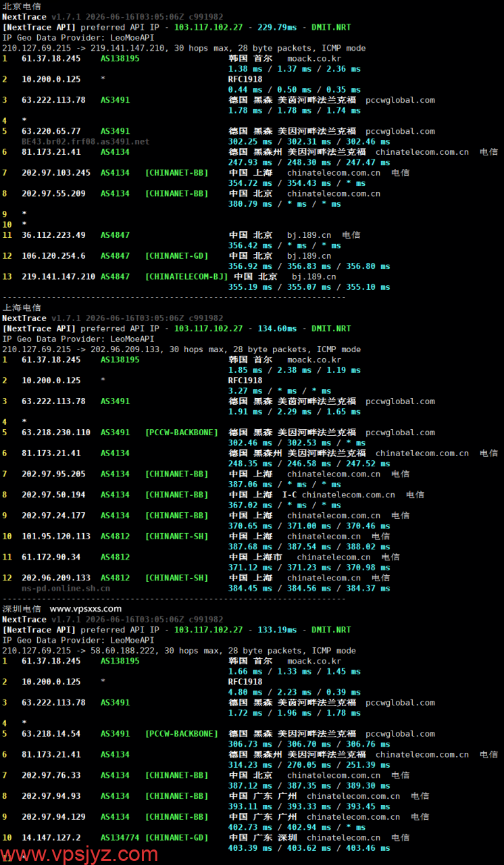Click the 深圳电信 www.vpsxxs.com heading

click(x=62, y=609)
